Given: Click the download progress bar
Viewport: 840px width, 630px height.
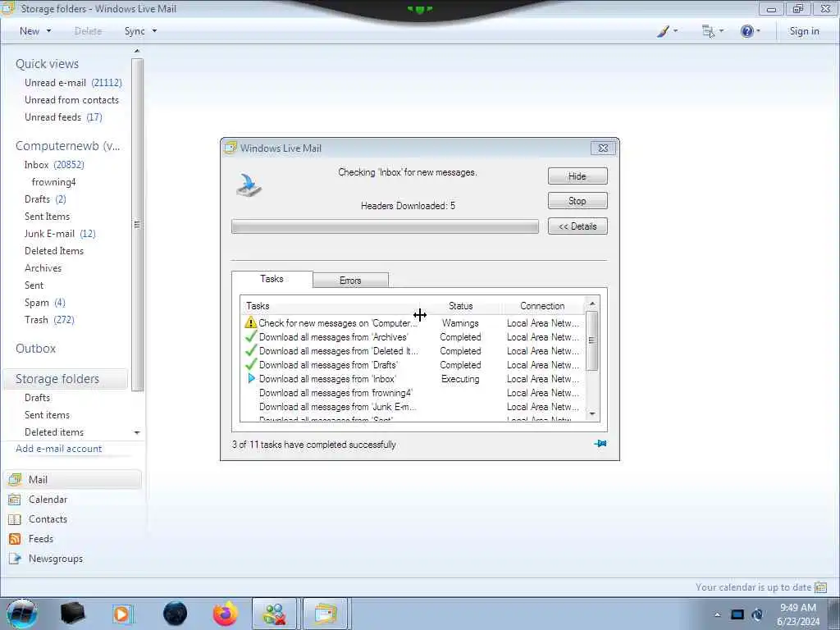Looking at the screenshot, I should [385, 226].
